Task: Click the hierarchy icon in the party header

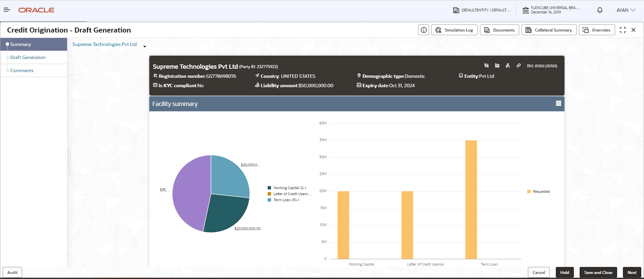Action: click(x=508, y=66)
